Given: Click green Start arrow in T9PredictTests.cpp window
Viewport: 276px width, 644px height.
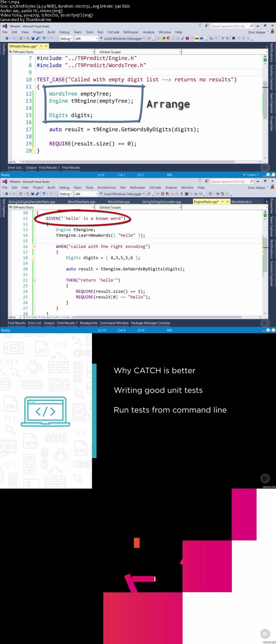Looking at the screenshot, I should click(101, 38).
